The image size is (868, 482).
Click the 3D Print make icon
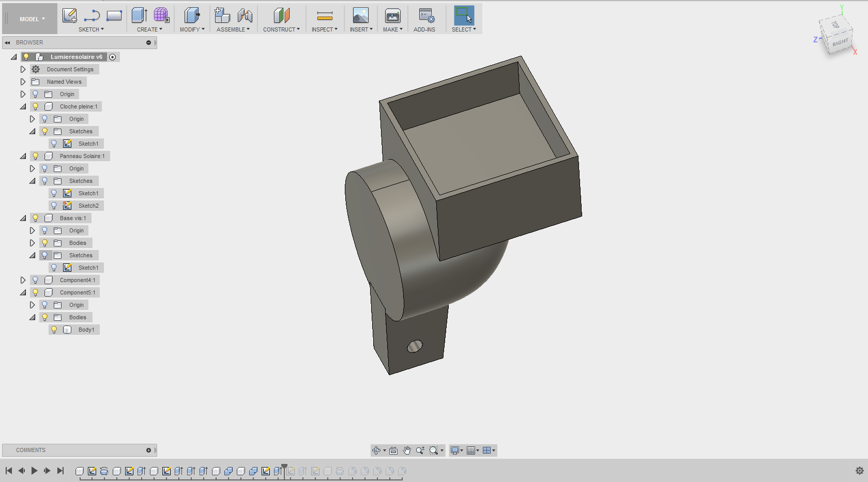coord(393,15)
